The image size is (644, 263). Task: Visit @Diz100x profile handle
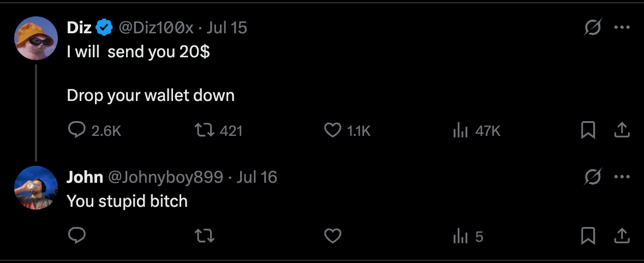(156, 27)
